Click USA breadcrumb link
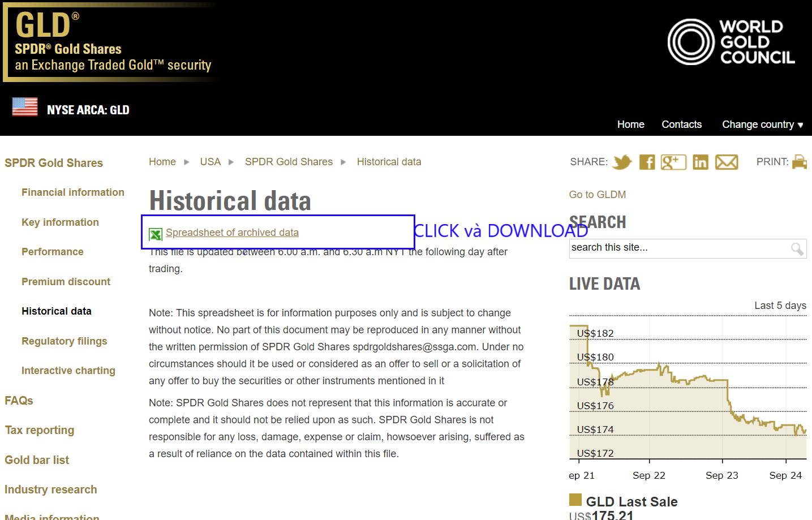Screen dimensions: 812x520 click(x=210, y=162)
